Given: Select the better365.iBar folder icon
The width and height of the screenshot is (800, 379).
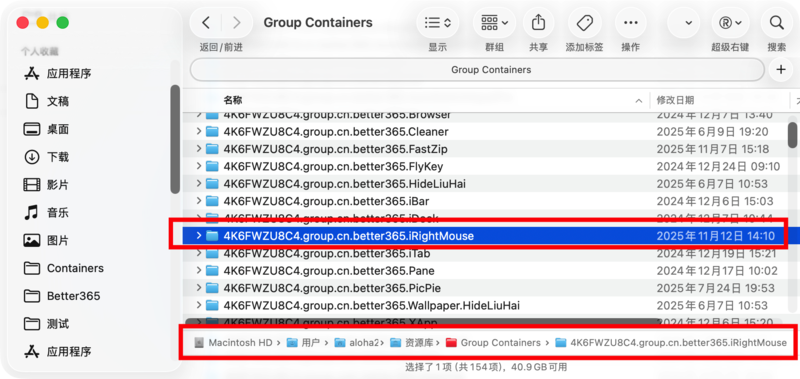Looking at the screenshot, I should [212, 201].
